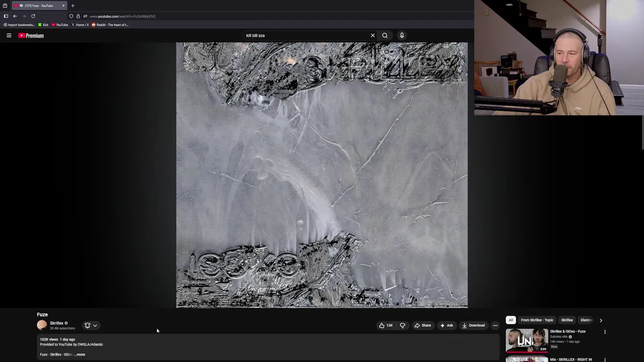Open the YouTube bookmark
The width and height of the screenshot is (644, 362).
pyautogui.click(x=60, y=25)
